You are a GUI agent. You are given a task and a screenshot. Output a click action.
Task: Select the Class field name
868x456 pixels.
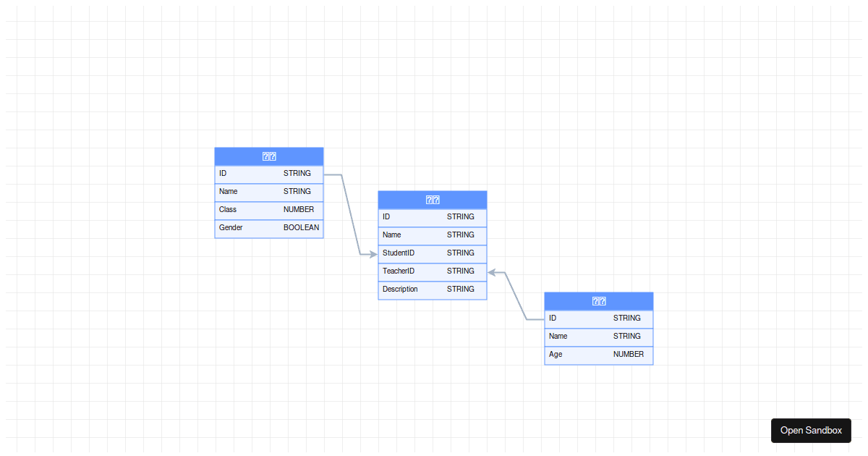point(228,210)
